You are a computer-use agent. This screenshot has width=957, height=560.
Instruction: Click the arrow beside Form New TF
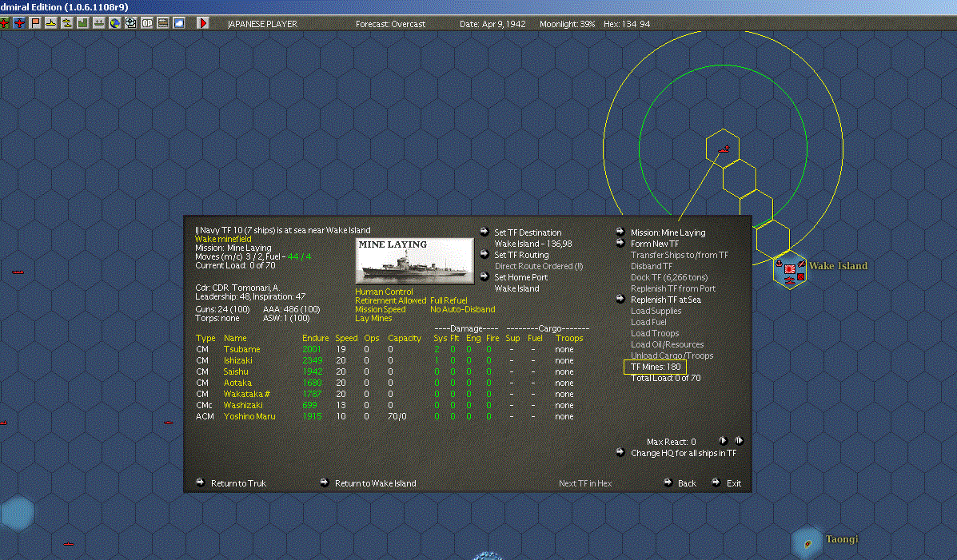tap(620, 243)
